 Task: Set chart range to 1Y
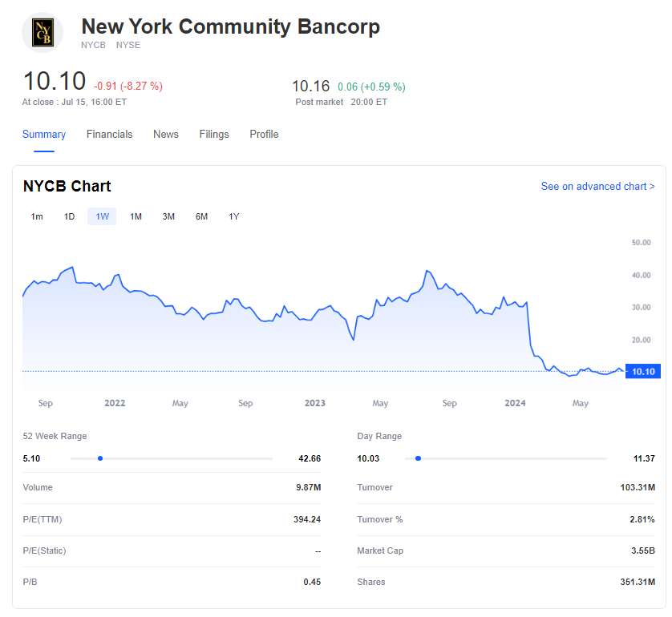click(233, 217)
